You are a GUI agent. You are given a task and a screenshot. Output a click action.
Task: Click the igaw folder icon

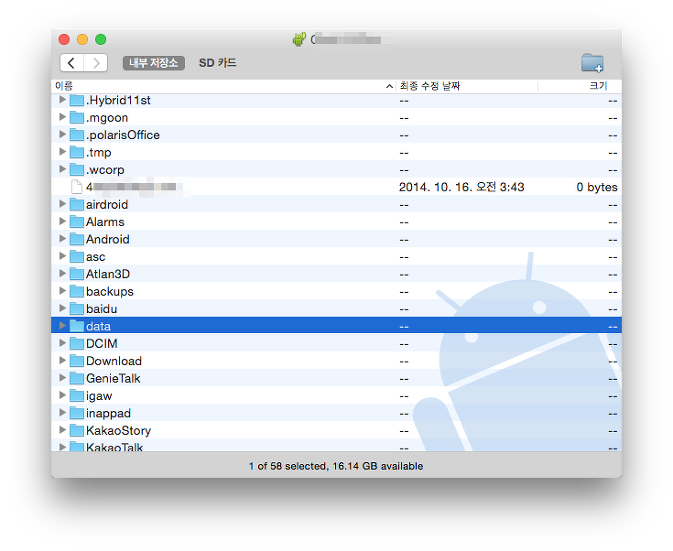point(77,396)
